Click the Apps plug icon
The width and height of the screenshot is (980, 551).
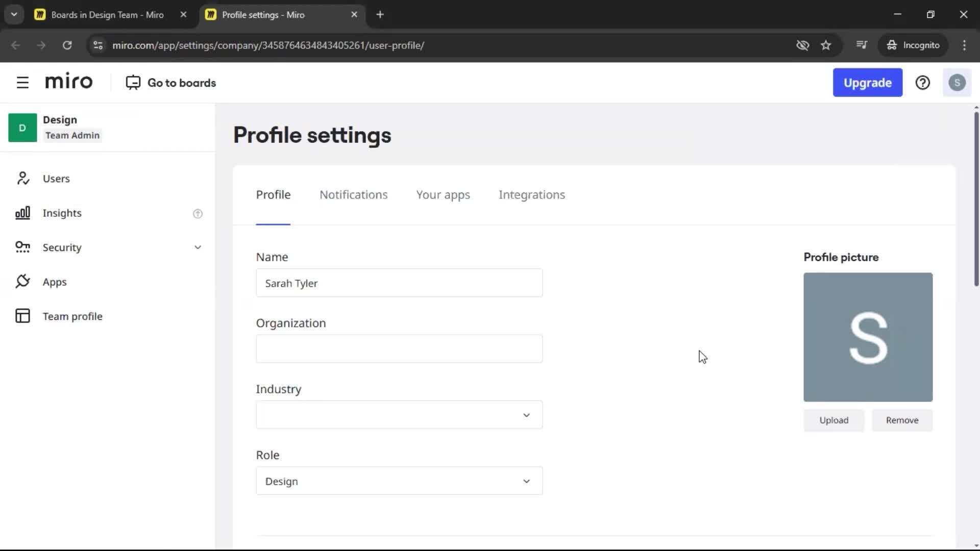[22, 282]
